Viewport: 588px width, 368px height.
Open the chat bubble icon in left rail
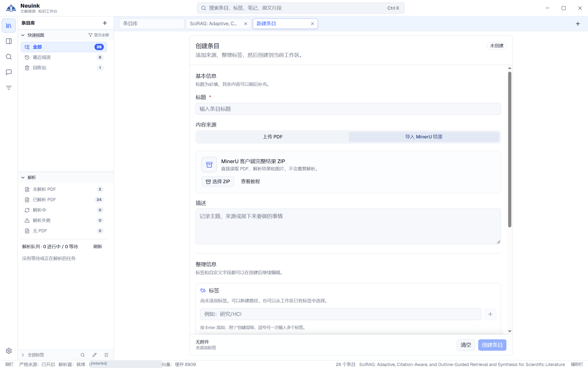(9, 72)
